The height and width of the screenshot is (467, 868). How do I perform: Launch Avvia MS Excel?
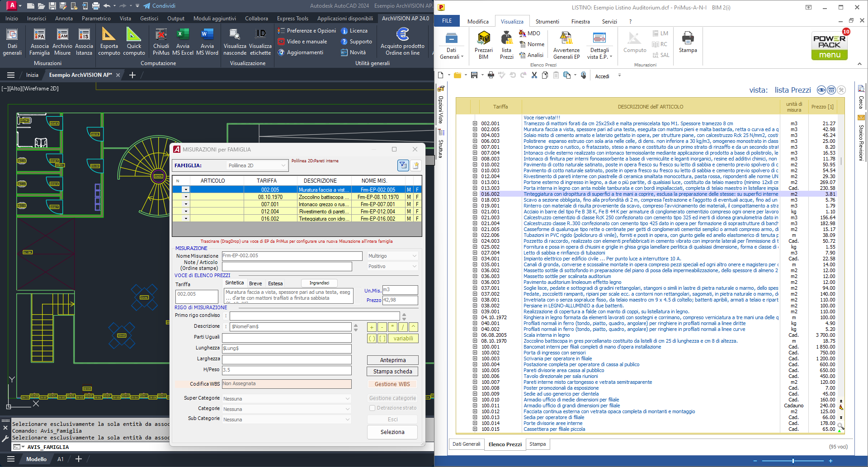tap(183, 42)
